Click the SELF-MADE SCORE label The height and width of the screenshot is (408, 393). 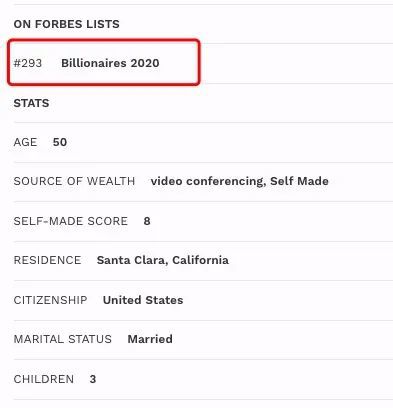click(x=71, y=221)
